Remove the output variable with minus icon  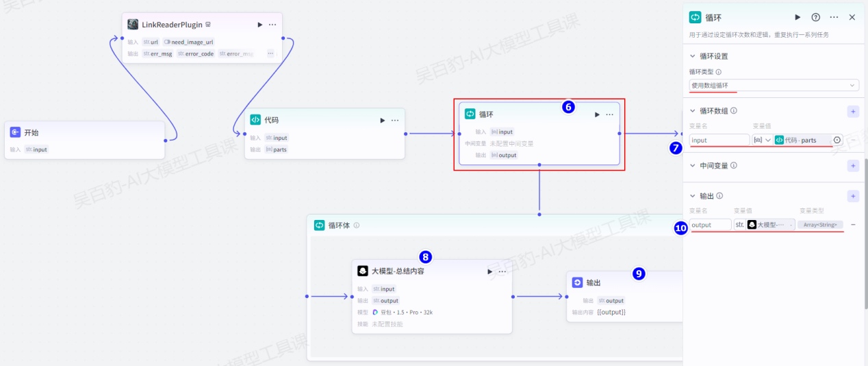[x=853, y=225]
